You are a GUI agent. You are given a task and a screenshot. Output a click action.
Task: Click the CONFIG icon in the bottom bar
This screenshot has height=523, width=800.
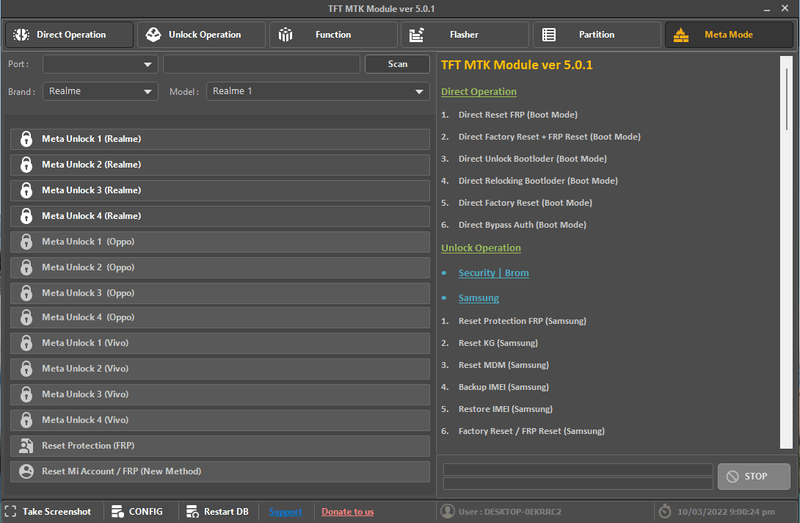coord(115,512)
